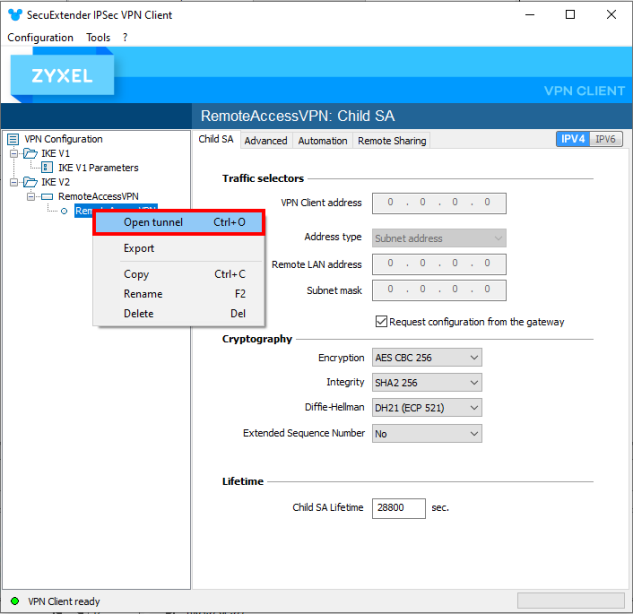
Task: Click the IKE V2 folder icon
Action: (x=30, y=183)
